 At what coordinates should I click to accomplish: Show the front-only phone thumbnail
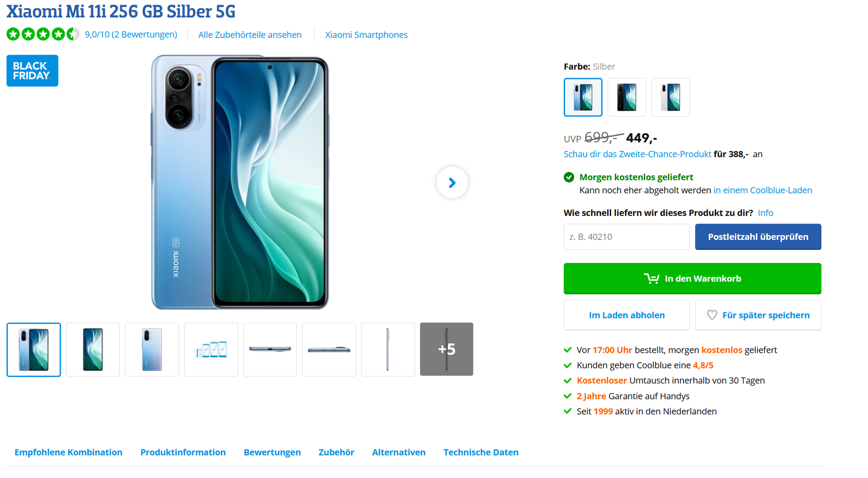(x=93, y=349)
